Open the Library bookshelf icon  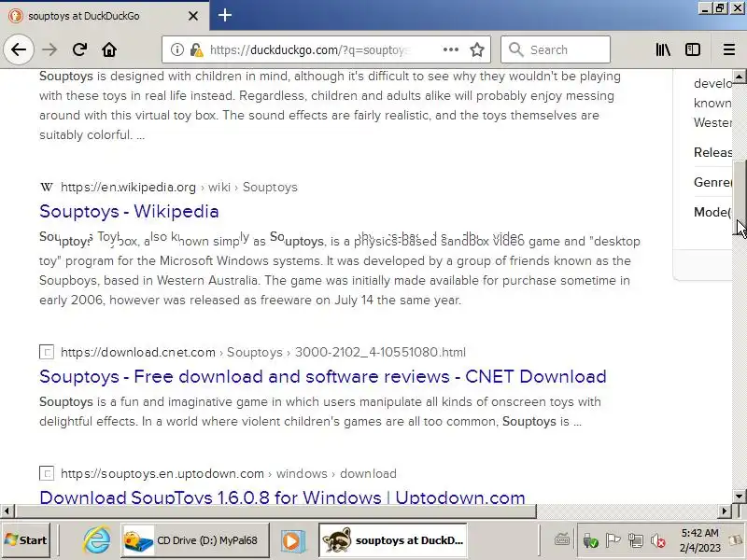coord(663,49)
